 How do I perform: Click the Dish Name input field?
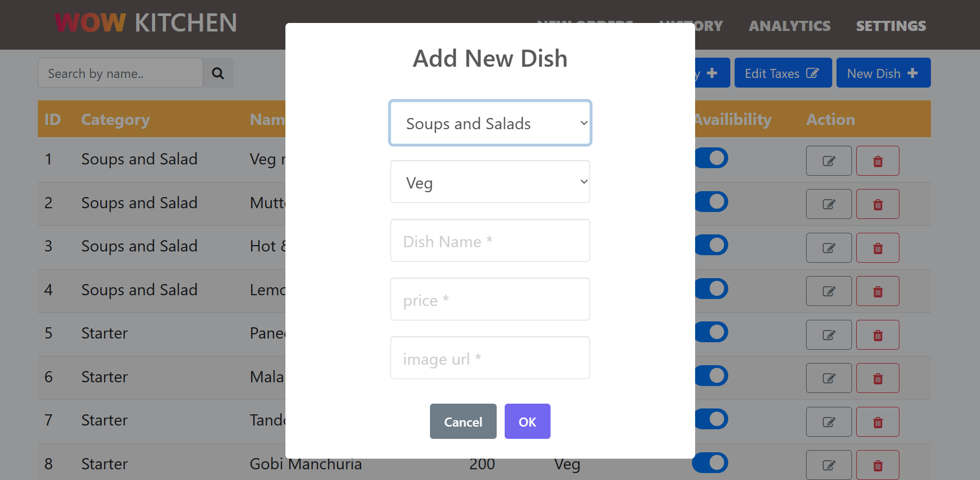(490, 241)
